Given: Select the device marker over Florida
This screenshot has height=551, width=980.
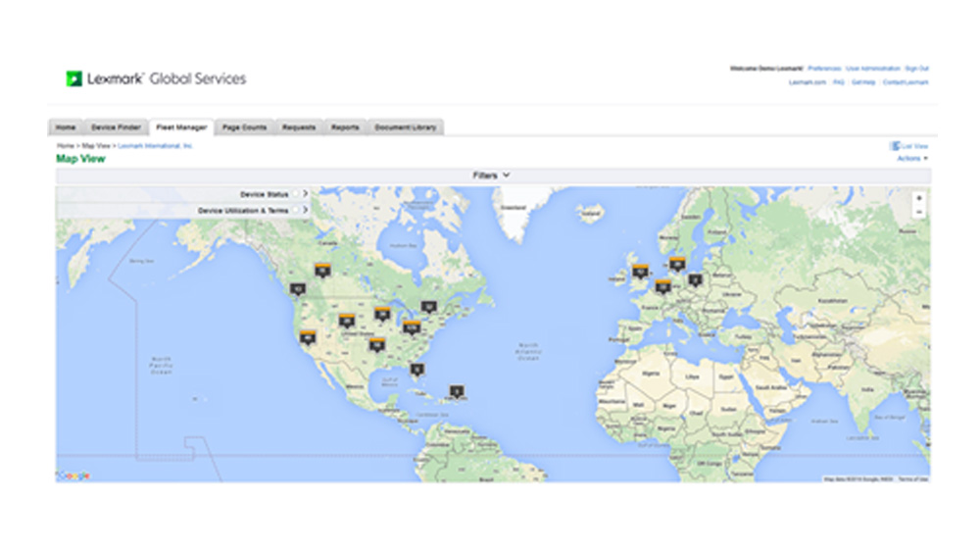Looking at the screenshot, I should click(416, 370).
